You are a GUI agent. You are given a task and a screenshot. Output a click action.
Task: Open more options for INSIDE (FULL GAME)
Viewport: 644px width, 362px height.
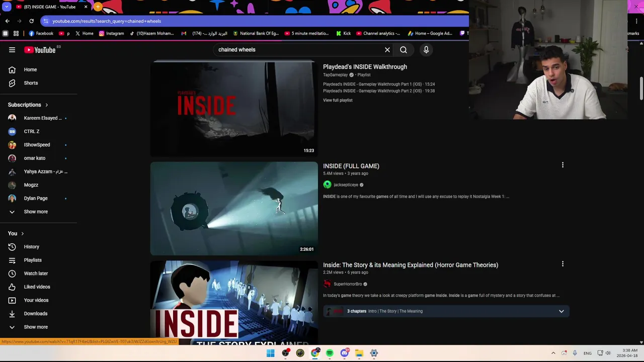[562, 165]
